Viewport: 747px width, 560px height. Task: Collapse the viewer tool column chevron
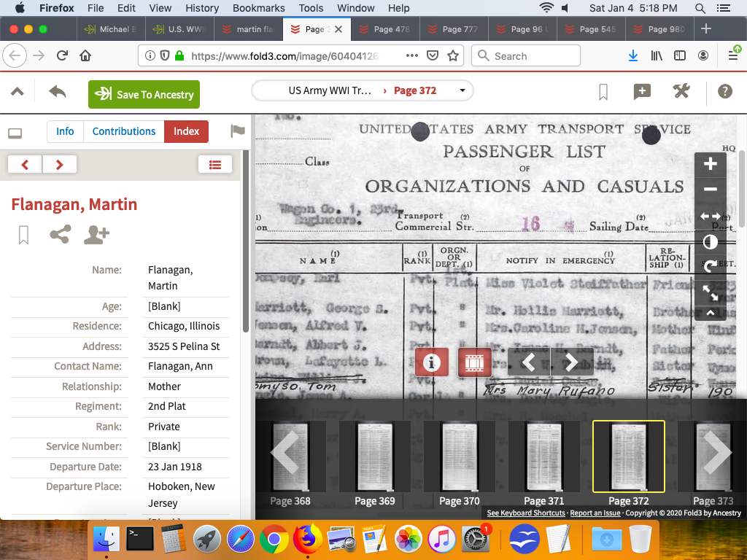pos(710,313)
